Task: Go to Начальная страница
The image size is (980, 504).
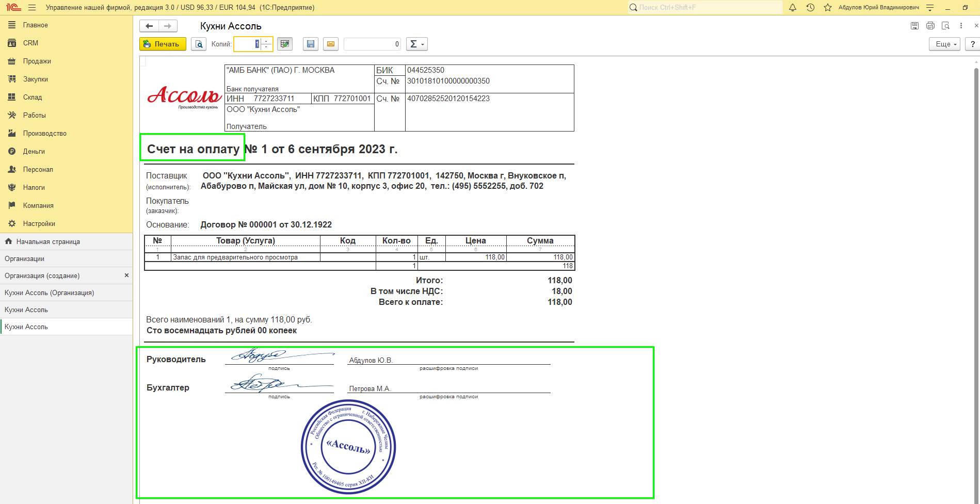Action: [x=66, y=241]
